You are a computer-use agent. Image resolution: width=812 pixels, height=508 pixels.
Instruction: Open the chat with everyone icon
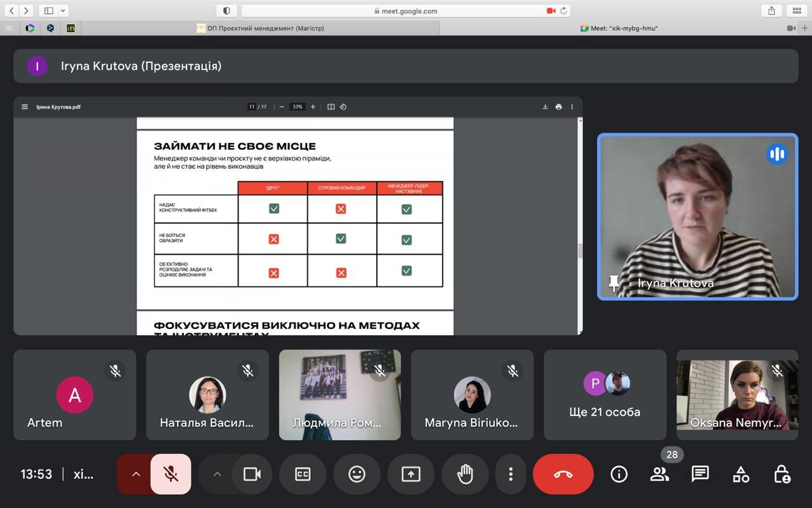(x=700, y=474)
